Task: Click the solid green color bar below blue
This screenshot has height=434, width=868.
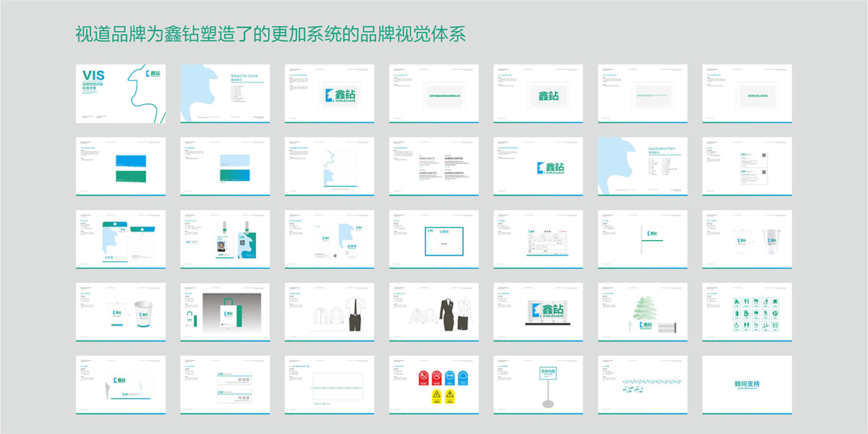Action: tap(132, 176)
